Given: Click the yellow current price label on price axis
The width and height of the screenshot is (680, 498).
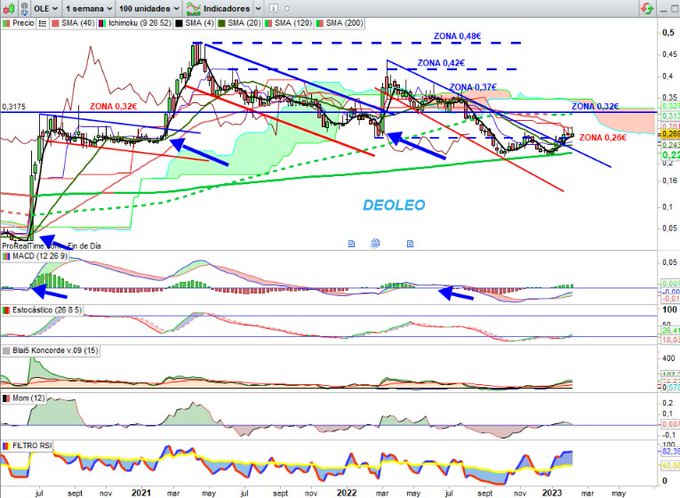Looking at the screenshot, I should coord(669,135).
